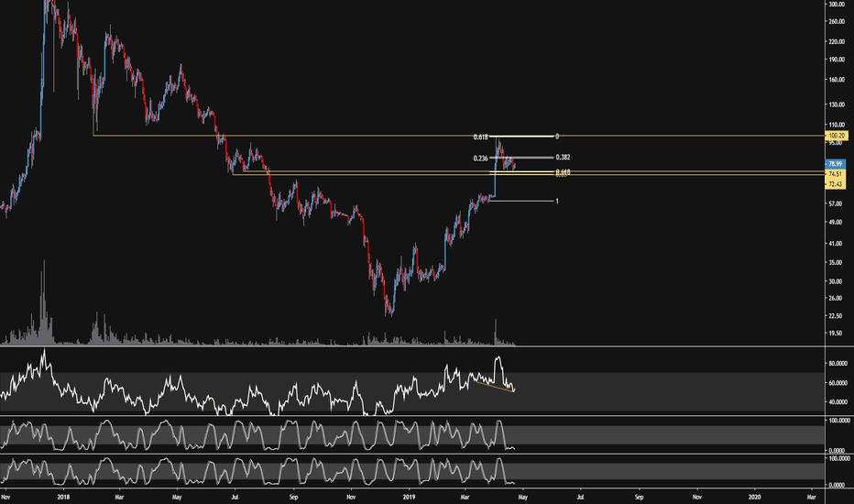Click the 60.0000 RSI scale label

pos(838,383)
